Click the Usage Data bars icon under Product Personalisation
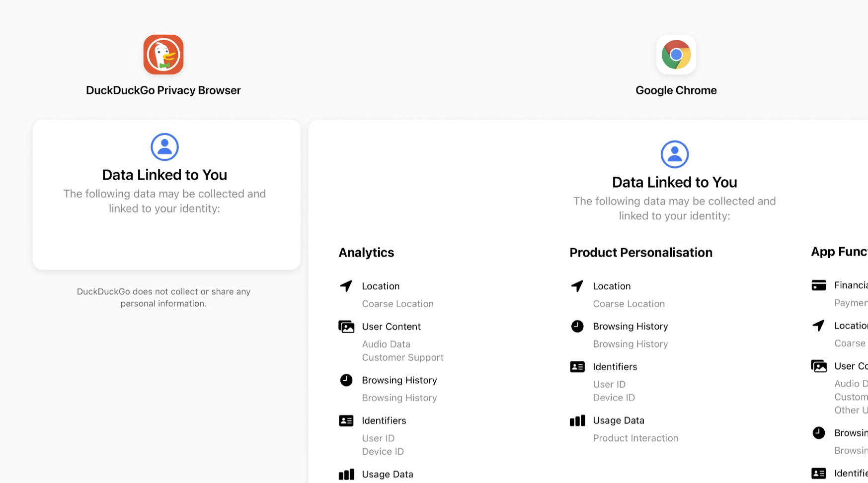Image resolution: width=868 pixels, height=483 pixels. click(577, 421)
